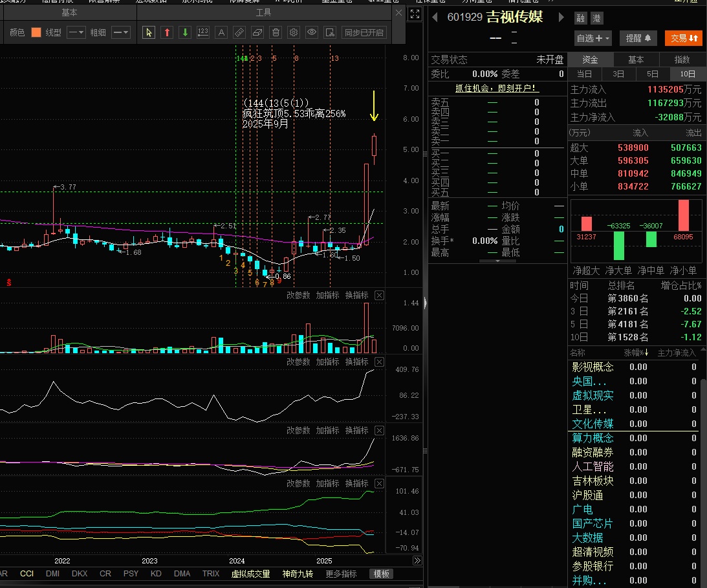Select the PSY indicator tab
The height and width of the screenshot is (588, 707).
(131, 574)
